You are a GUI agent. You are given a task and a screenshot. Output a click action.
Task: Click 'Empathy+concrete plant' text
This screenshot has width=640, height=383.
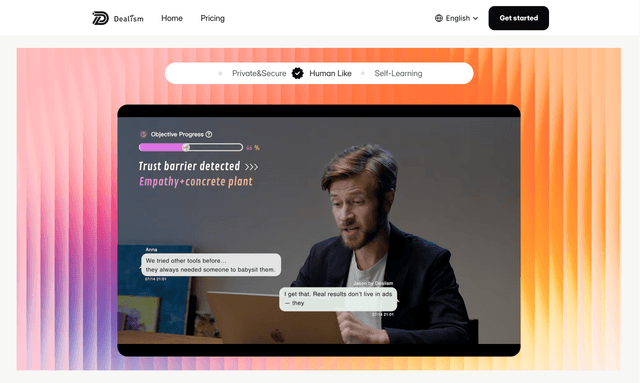click(x=196, y=181)
